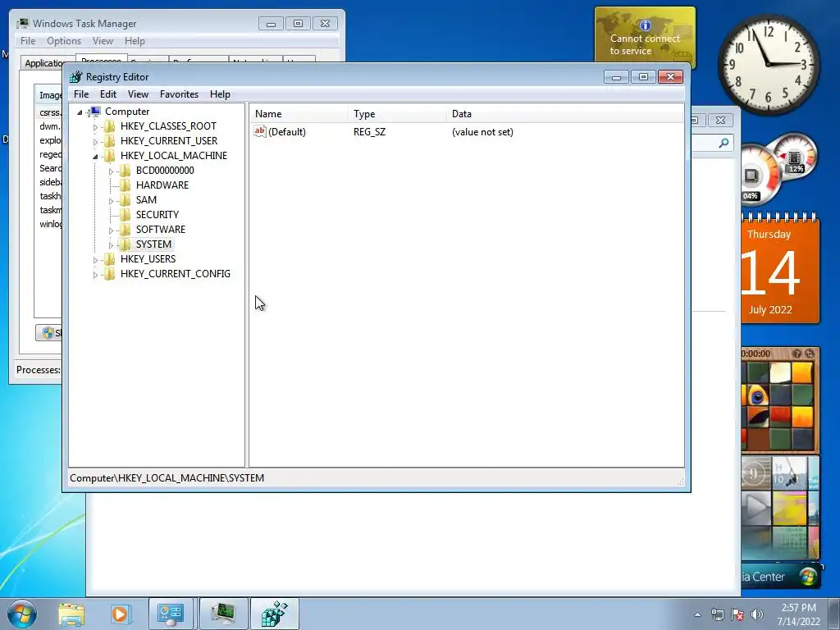This screenshot has width=840, height=630.
Task: Launch Windows Media Player from taskbar
Action: (x=121, y=614)
